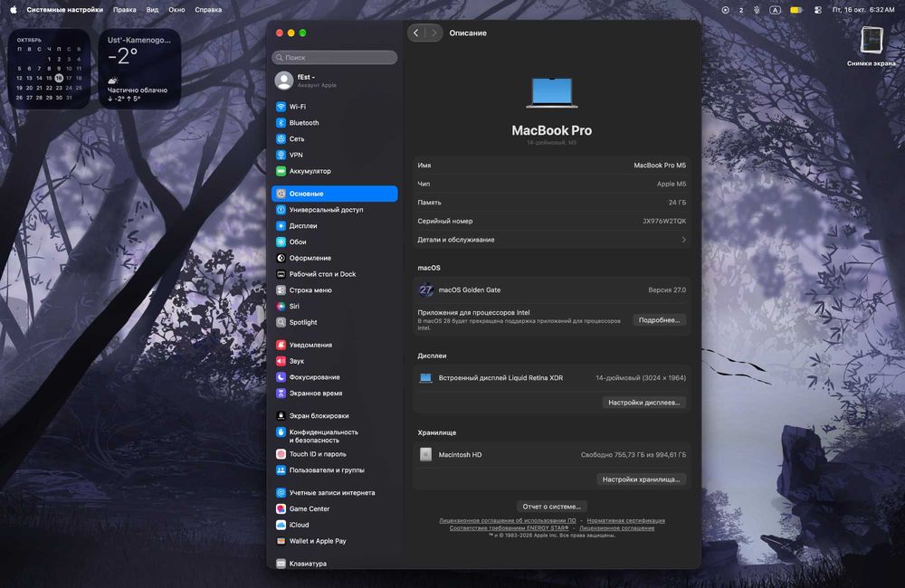The width and height of the screenshot is (905, 588).
Task: Click the macOS 27 version badge icon
Action: pyautogui.click(x=426, y=290)
